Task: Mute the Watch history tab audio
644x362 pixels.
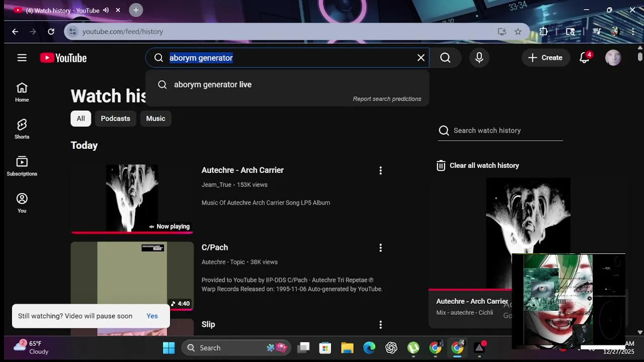Action: [106, 10]
